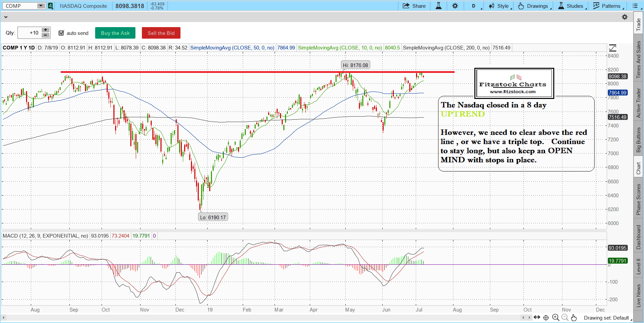Increase quantity with the plus stepper
This screenshot has height=323, width=644.
click(45, 30)
